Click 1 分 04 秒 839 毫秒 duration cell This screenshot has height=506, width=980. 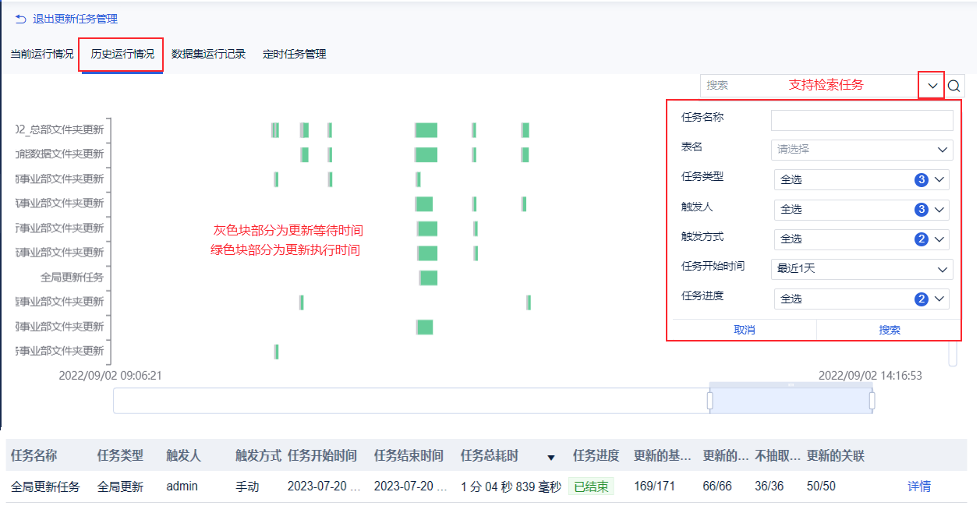(x=511, y=487)
